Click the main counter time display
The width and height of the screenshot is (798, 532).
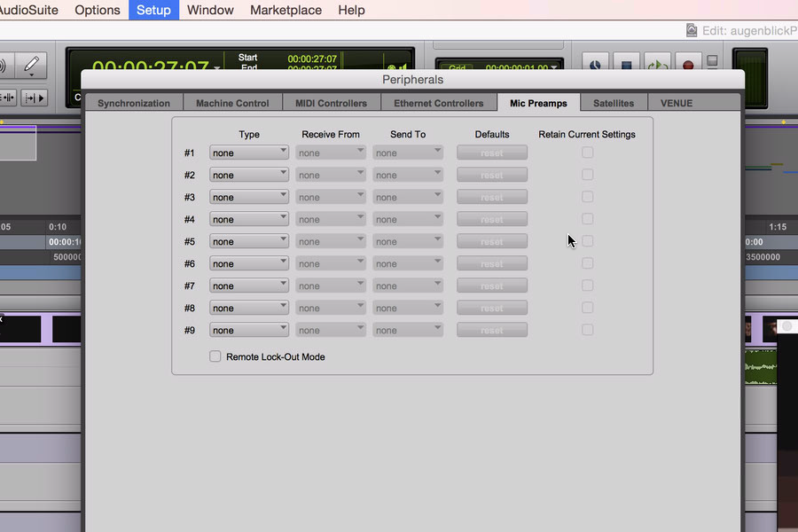[151, 67]
